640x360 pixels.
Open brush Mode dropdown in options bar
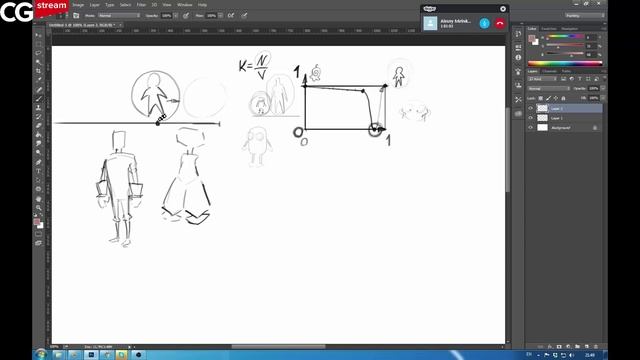119,16
